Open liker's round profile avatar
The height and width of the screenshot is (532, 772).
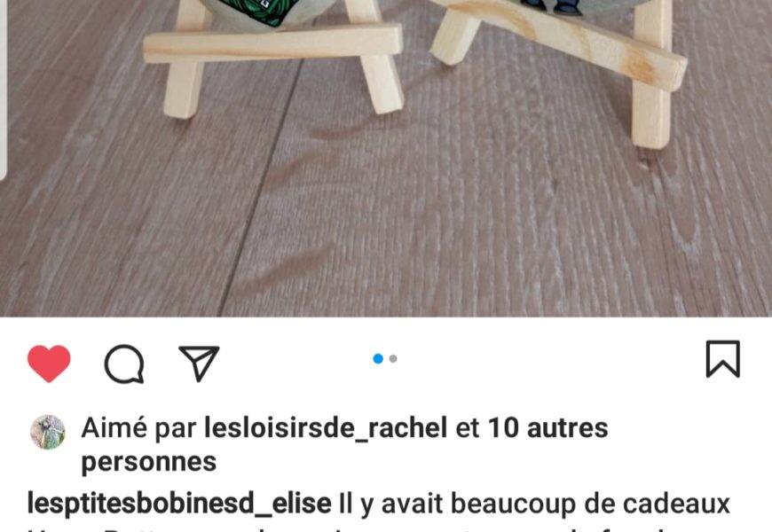(48, 432)
